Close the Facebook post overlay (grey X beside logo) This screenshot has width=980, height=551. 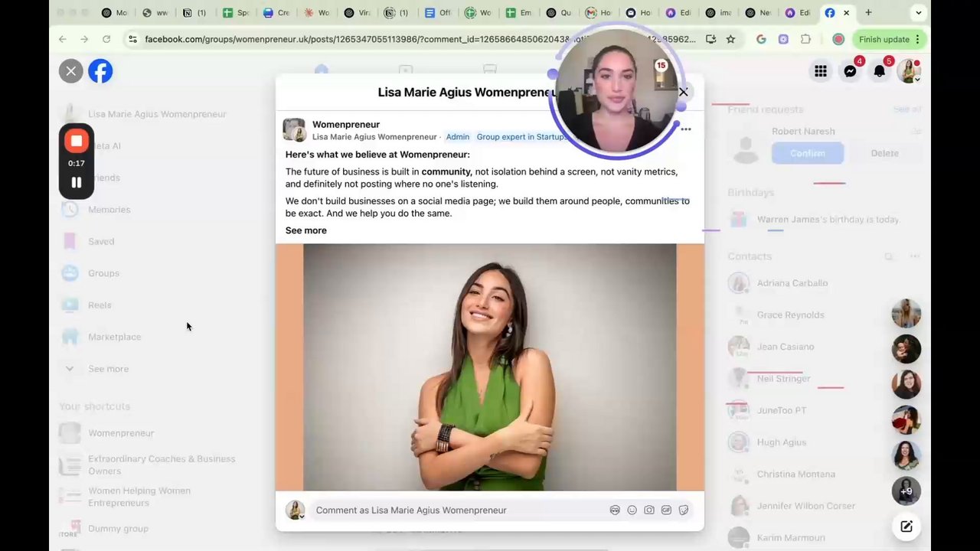point(71,71)
